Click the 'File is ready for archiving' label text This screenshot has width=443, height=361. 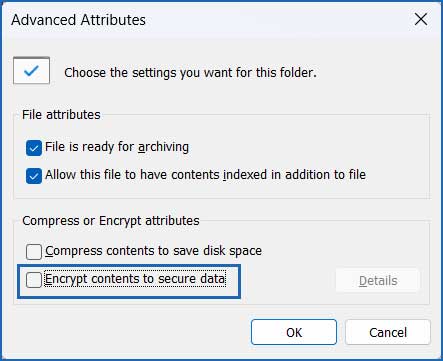[x=117, y=147]
